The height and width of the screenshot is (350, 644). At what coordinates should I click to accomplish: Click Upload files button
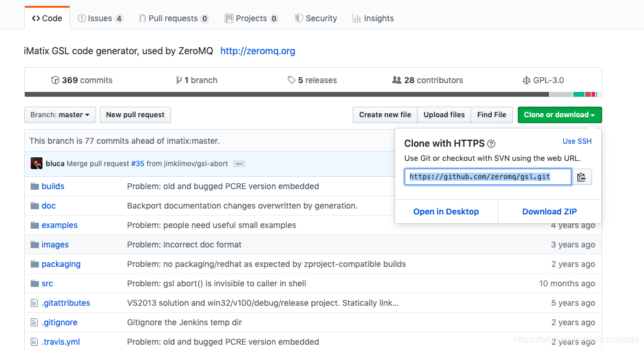click(444, 115)
